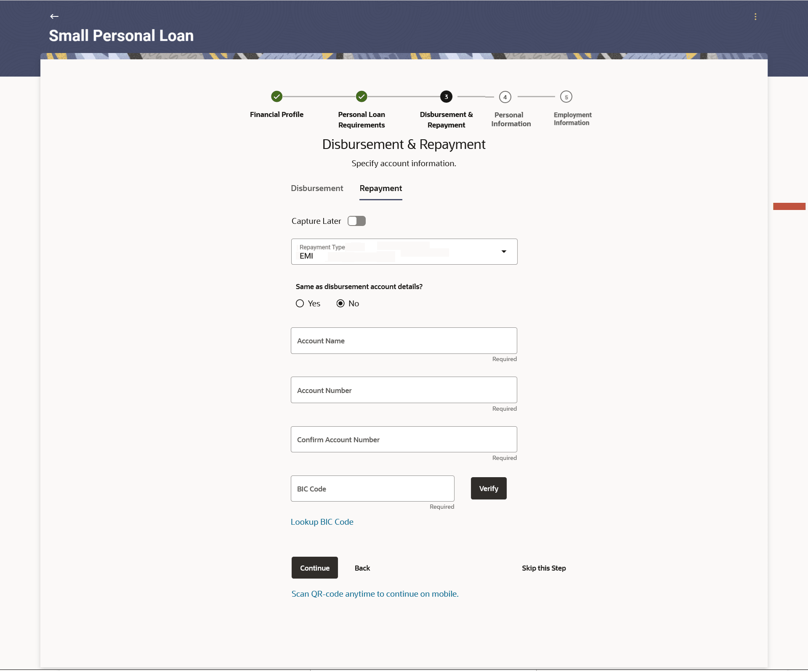This screenshot has height=672, width=808.
Task: Toggle the Capture Later switch
Action: pyautogui.click(x=356, y=221)
